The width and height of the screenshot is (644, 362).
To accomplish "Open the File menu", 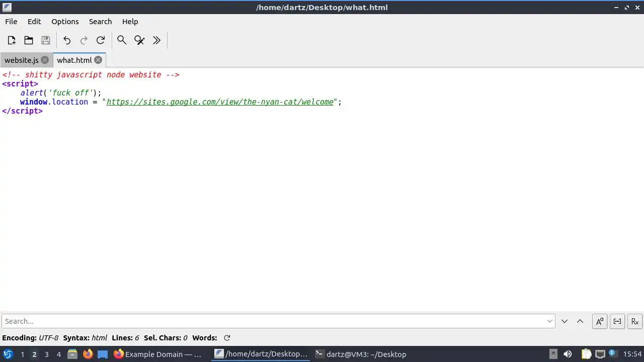I will (11, 22).
